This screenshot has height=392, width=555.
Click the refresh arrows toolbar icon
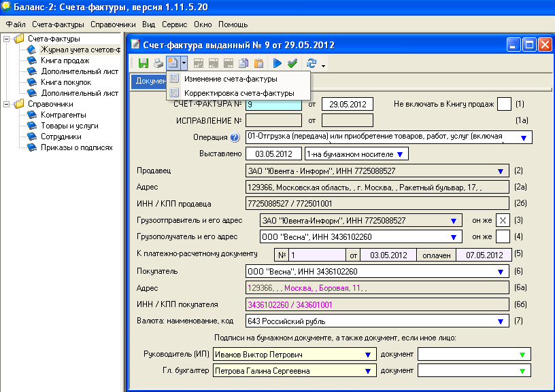pos(312,63)
